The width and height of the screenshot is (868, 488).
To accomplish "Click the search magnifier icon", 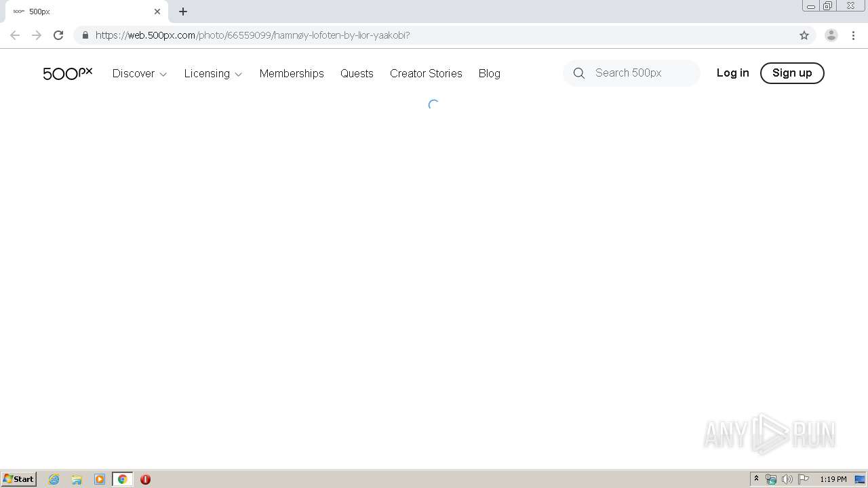I will click(x=578, y=73).
